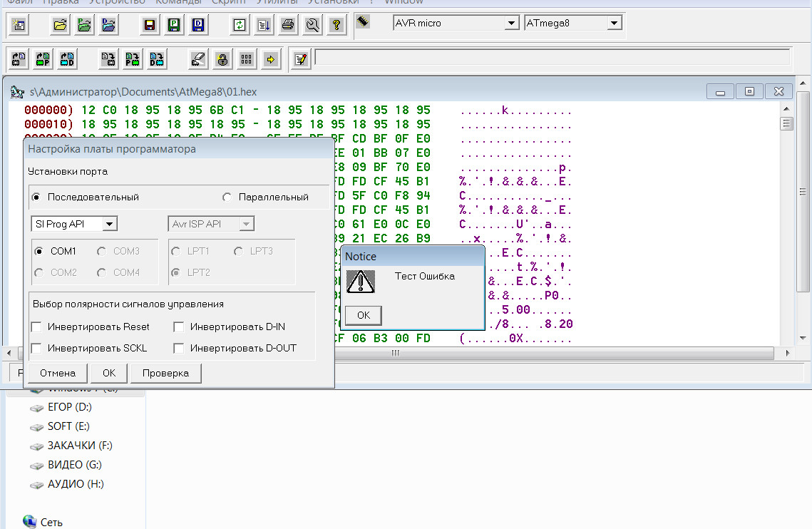Image resolution: width=812 pixels, height=529 pixels.
Task: Click the Проверка button
Action: pyautogui.click(x=165, y=373)
